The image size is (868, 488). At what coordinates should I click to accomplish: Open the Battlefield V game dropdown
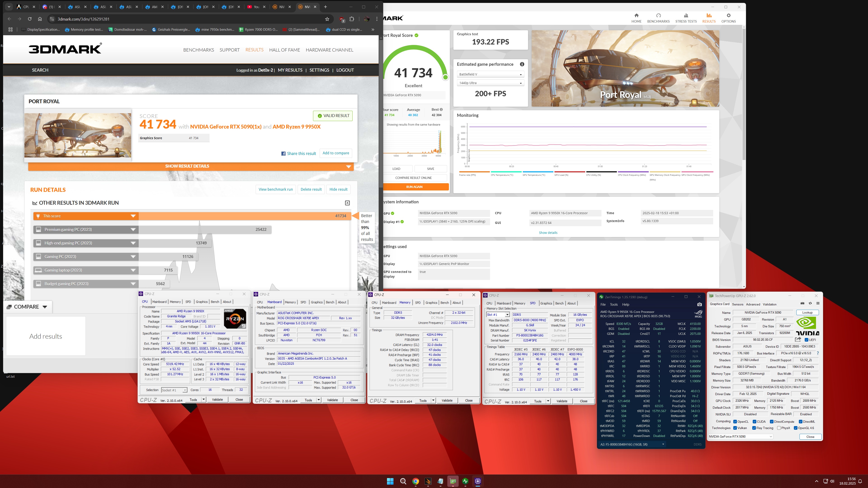490,74
